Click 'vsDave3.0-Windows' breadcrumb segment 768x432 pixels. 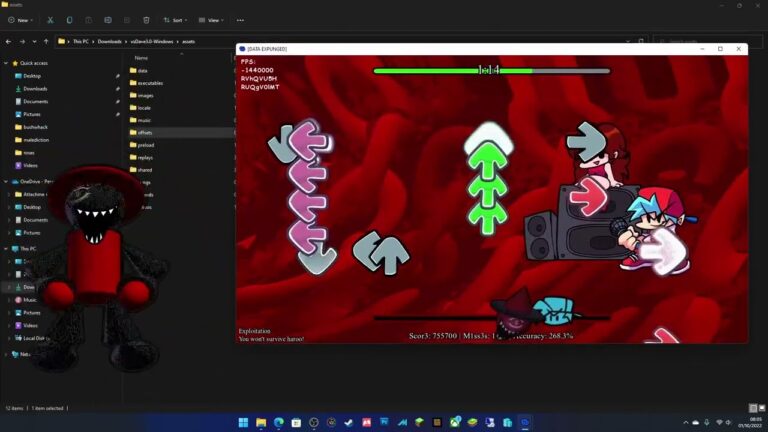click(x=152, y=42)
